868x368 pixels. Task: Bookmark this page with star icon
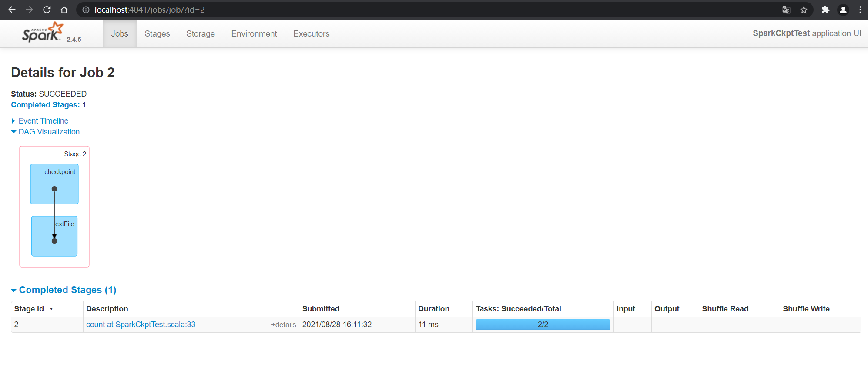804,10
